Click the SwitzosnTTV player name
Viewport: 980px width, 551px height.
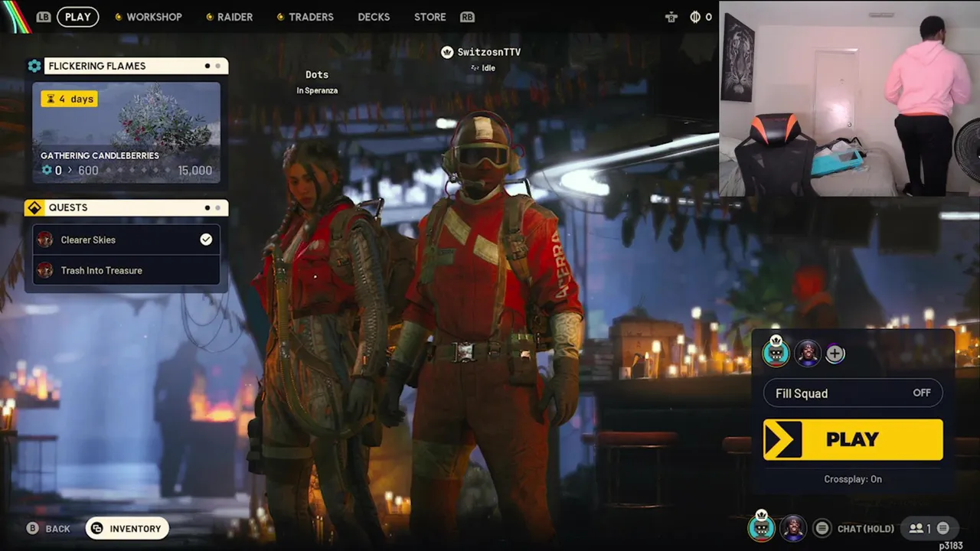[488, 52]
